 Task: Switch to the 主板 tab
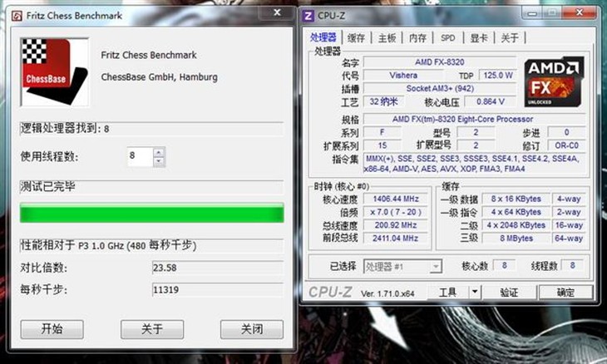pyautogui.click(x=387, y=38)
